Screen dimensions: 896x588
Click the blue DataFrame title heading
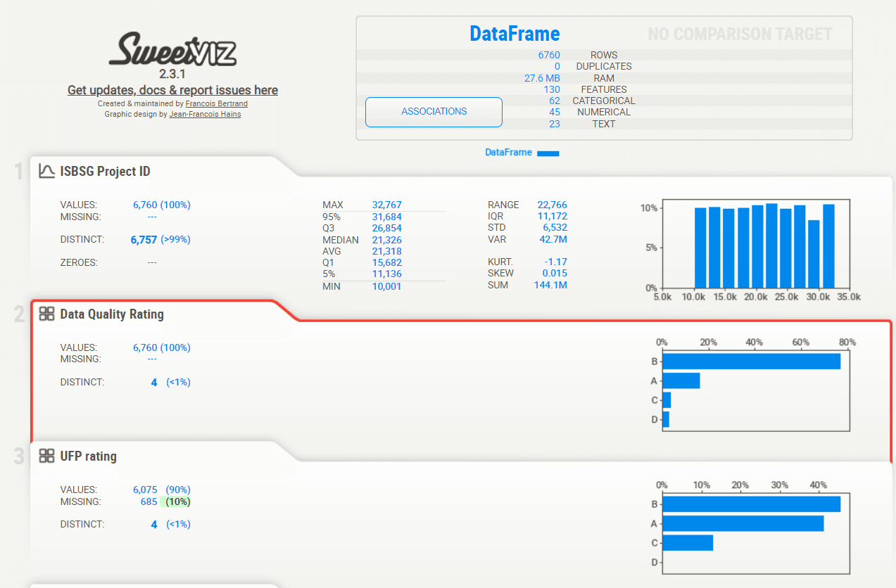(515, 34)
